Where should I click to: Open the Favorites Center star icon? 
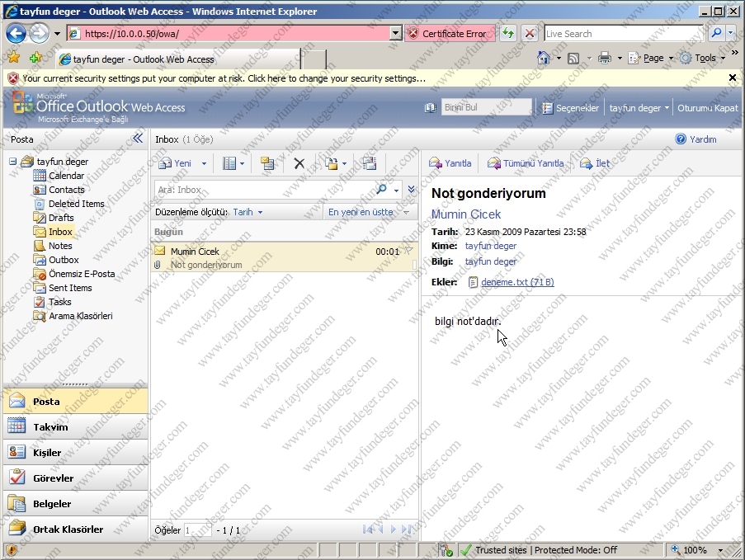pyautogui.click(x=14, y=58)
